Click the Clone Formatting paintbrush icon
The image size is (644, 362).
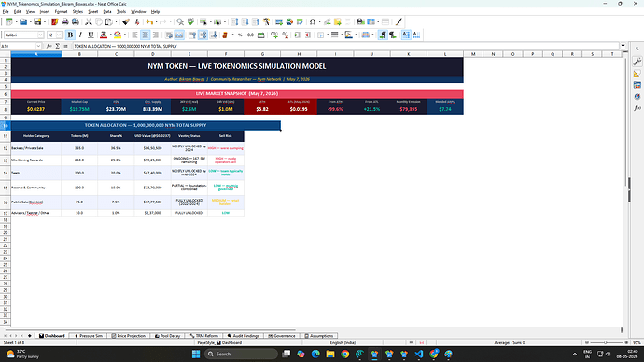pyautogui.click(x=126, y=21)
